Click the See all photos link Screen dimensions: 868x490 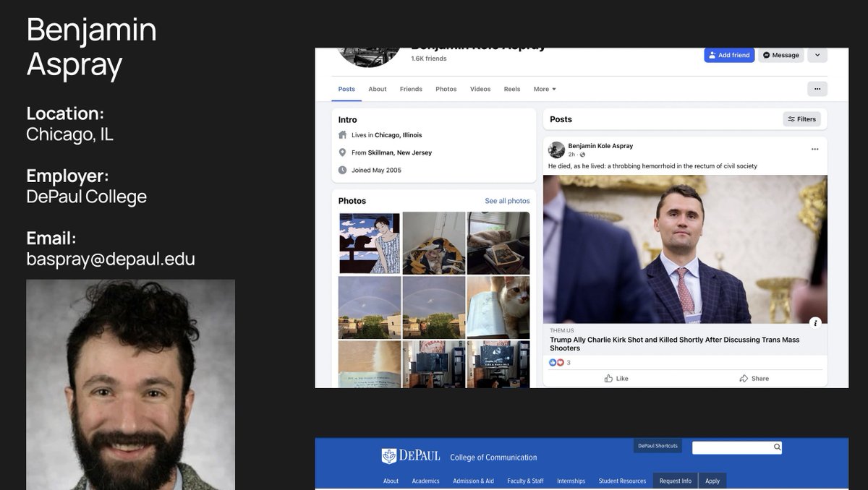pos(507,201)
